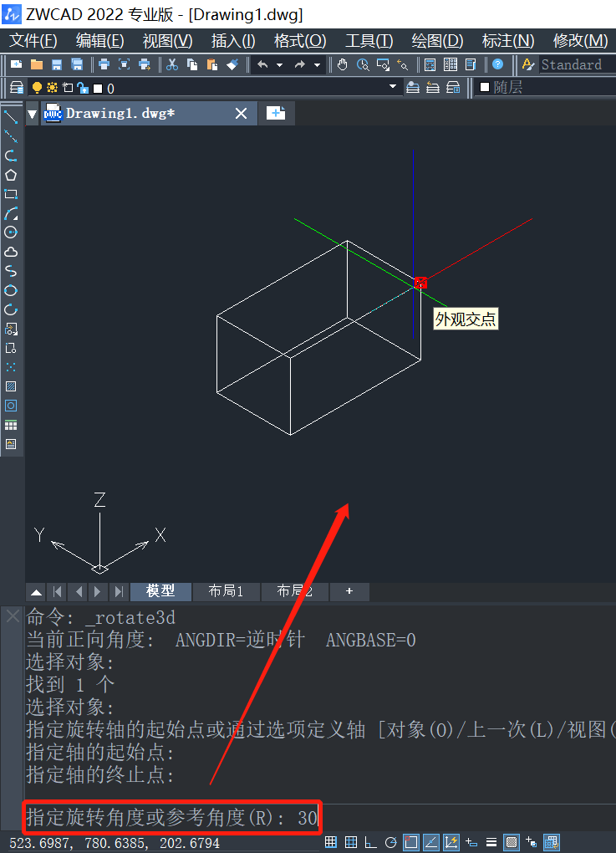
Task: Open the Layer Properties Manager icon
Action: pos(16,88)
